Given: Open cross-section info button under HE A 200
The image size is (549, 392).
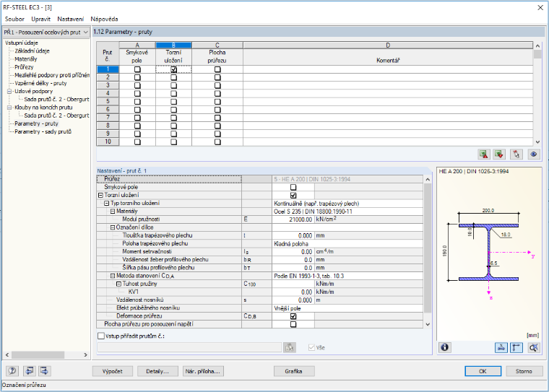Looking at the screenshot, I should pyautogui.click(x=445, y=347).
